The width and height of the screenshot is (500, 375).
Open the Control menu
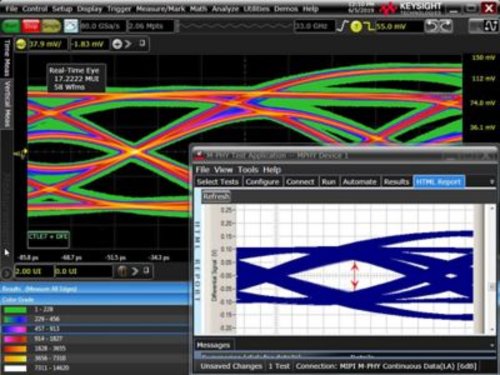[x=35, y=9]
